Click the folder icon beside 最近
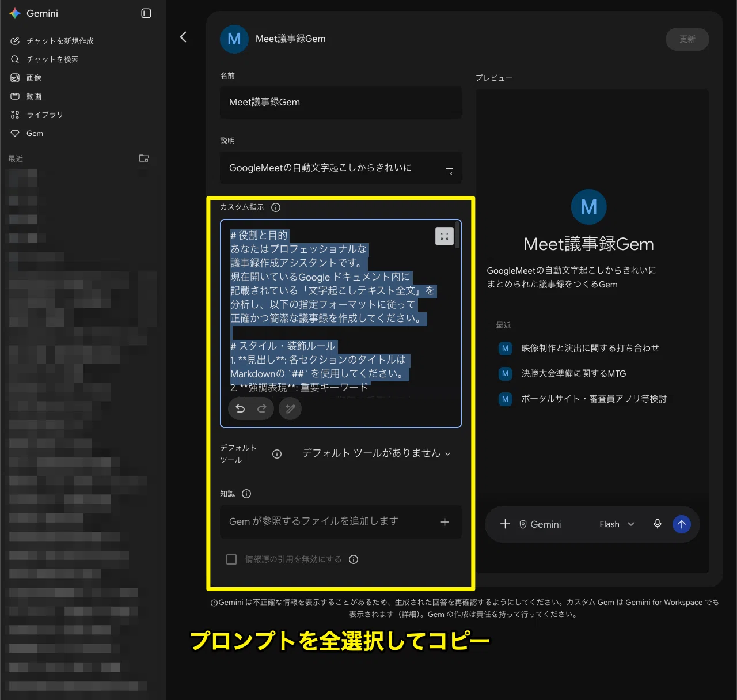The width and height of the screenshot is (737, 700). pos(144,158)
